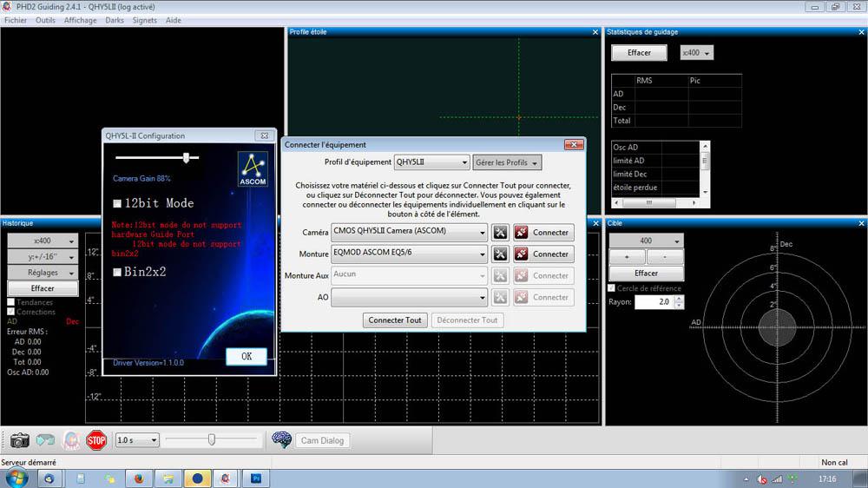Image resolution: width=868 pixels, height=488 pixels.
Task: Open the x:400 dropdown in Statistiques panel
Action: (x=696, y=53)
